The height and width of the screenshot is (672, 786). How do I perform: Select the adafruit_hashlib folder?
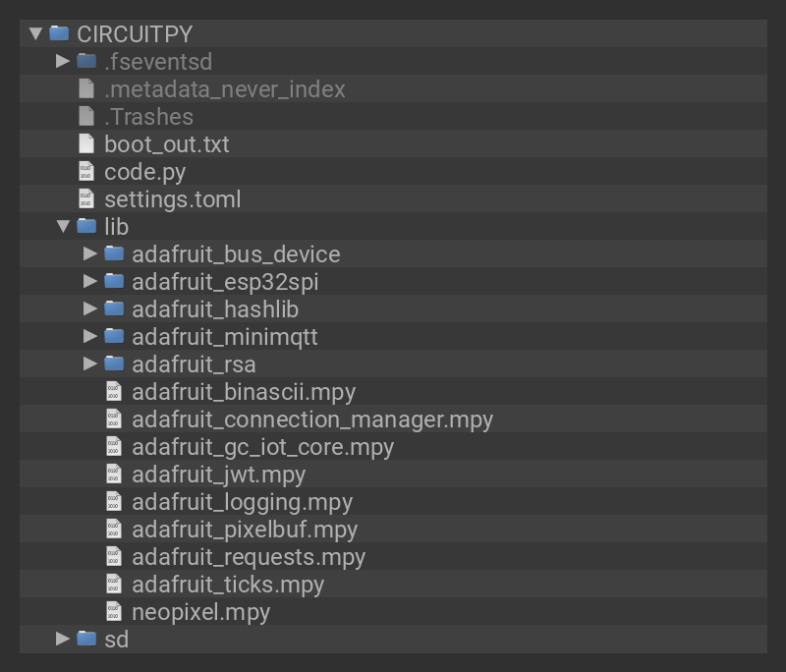coord(214,308)
